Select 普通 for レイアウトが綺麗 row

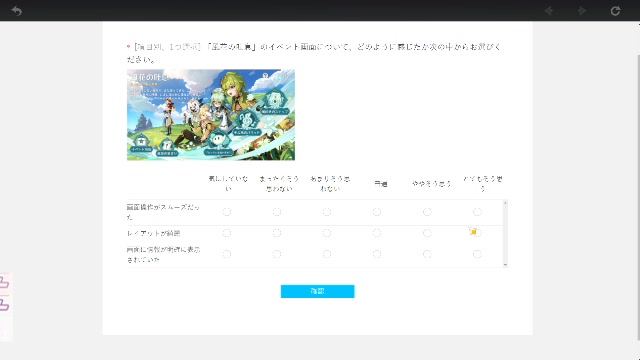click(x=377, y=233)
